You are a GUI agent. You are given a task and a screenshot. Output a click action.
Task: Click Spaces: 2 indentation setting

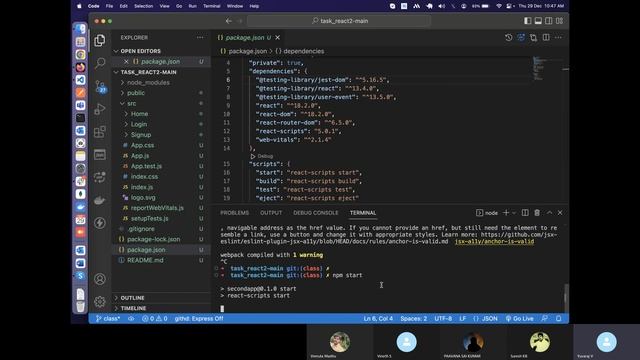click(x=413, y=318)
